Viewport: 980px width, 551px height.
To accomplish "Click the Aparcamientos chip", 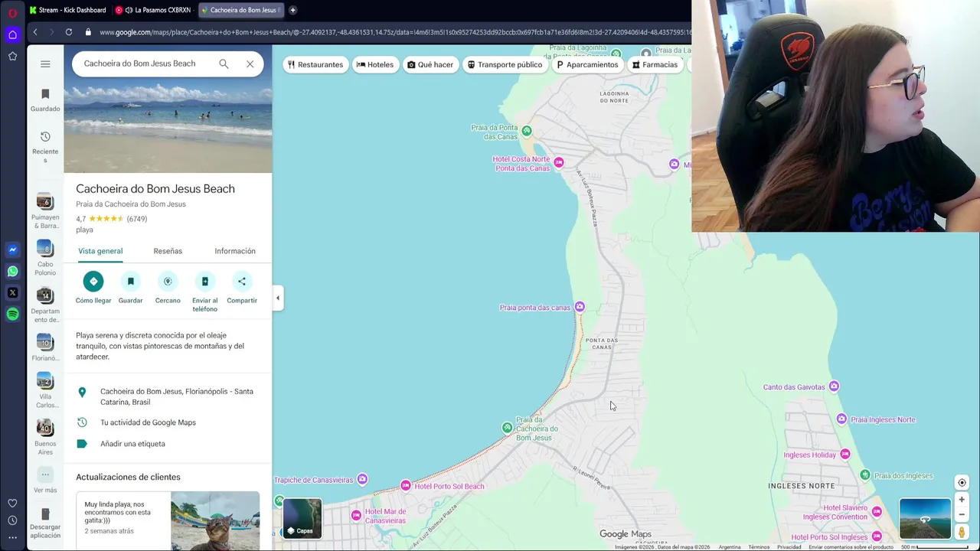I will click(x=587, y=64).
